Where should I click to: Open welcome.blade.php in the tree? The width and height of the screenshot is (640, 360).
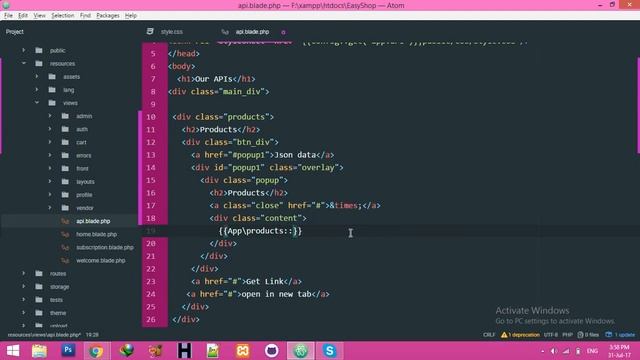coord(100,260)
